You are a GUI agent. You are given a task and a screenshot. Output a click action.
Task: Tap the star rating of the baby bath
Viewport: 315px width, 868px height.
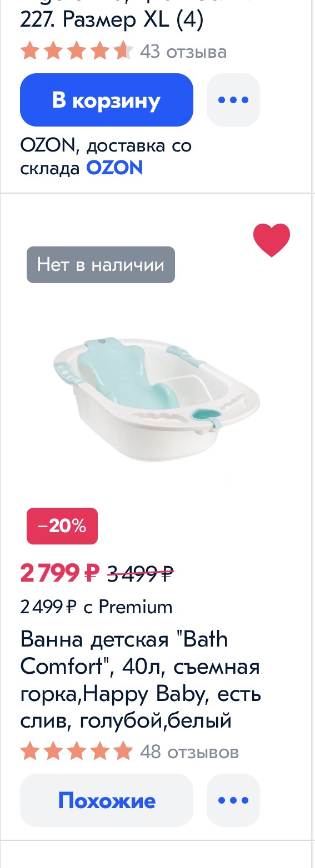pyautogui.click(x=77, y=752)
